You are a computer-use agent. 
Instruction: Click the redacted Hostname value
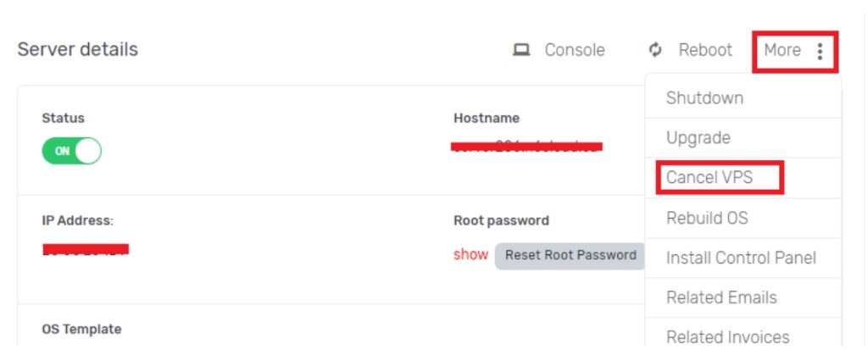click(x=526, y=147)
